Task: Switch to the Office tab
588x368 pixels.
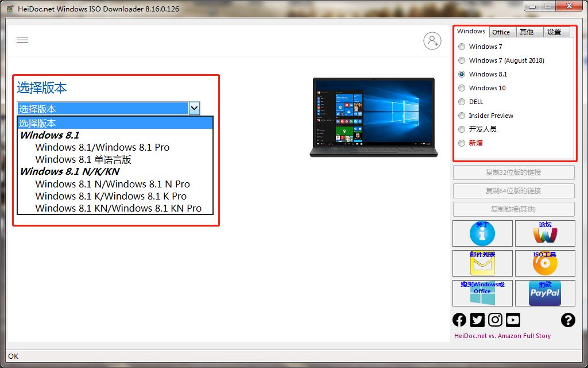Action: pyautogui.click(x=502, y=32)
